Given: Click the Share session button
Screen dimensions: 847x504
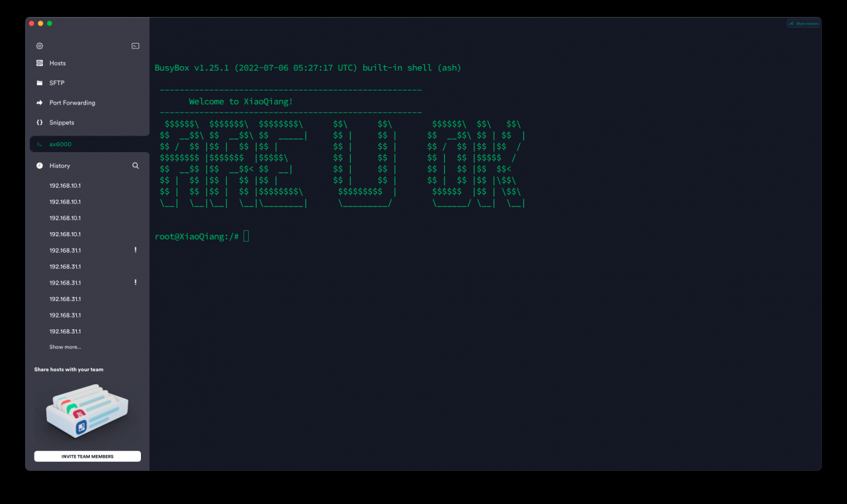Looking at the screenshot, I should (x=803, y=23).
